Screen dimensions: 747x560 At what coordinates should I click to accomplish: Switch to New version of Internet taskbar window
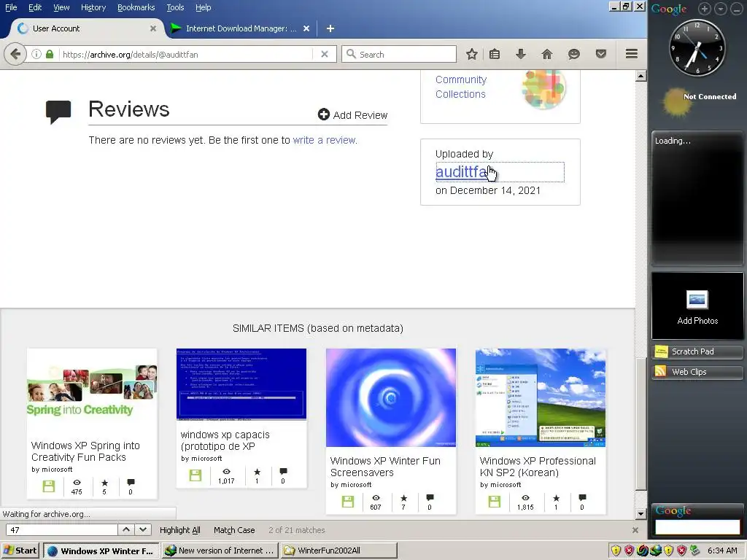pos(220,551)
